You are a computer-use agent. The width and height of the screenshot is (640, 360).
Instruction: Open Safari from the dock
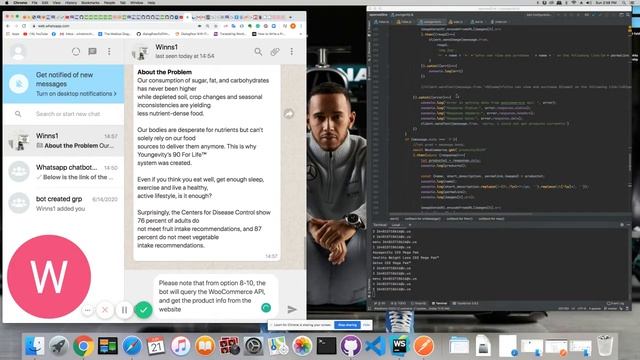tap(132, 346)
